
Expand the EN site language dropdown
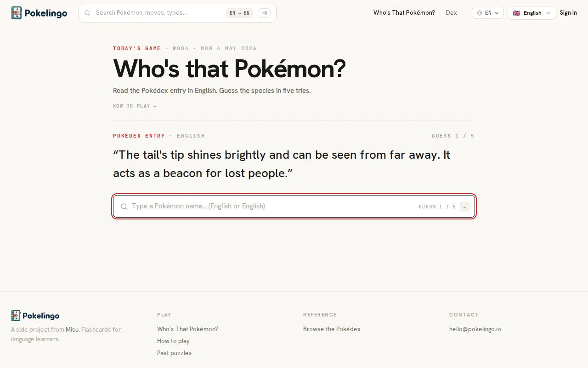pos(488,13)
